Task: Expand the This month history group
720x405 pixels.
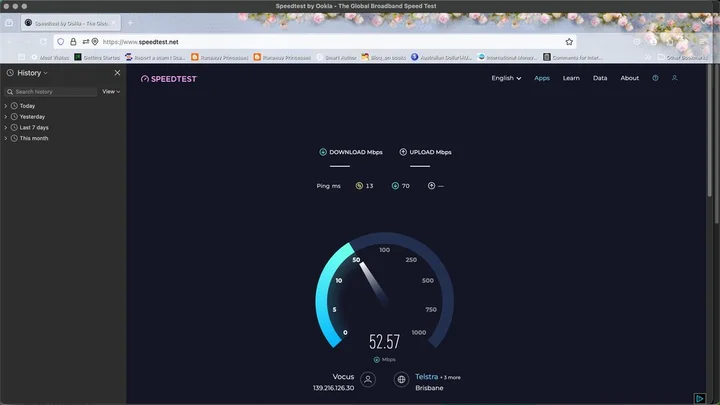Action: tap(6, 139)
